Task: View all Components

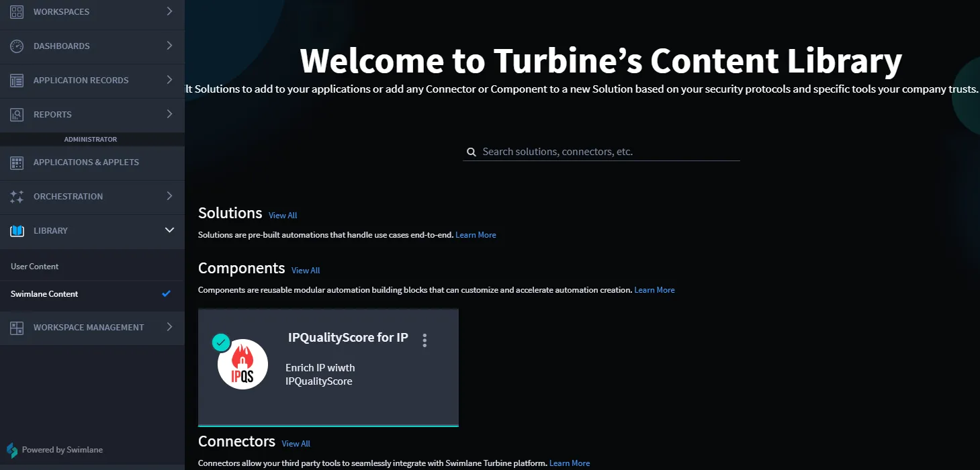Action: click(306, 271)
